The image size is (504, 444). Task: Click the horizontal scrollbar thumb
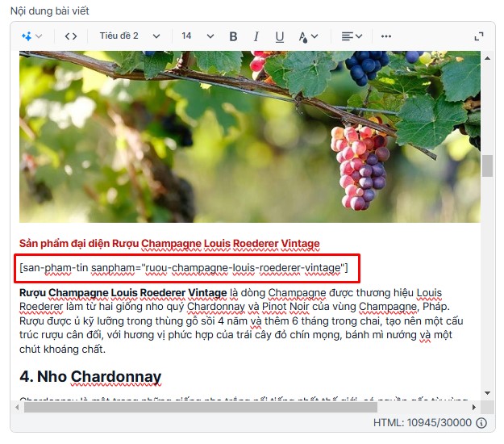[201, 407]
